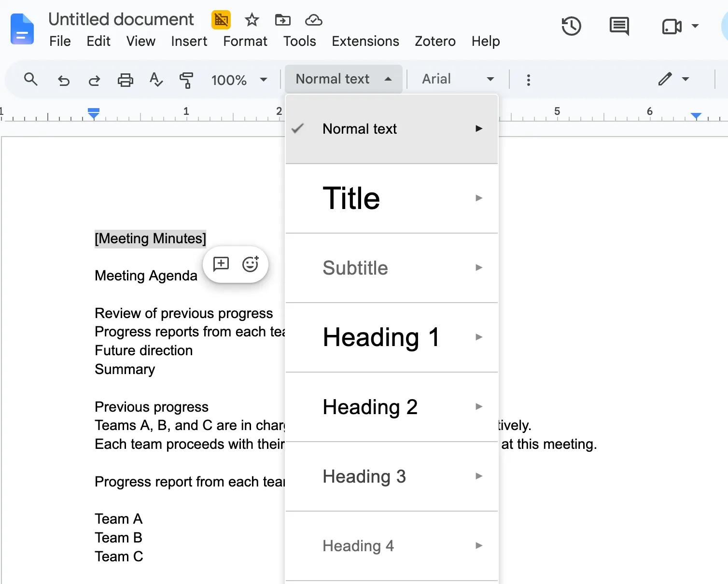The image size is (728, 584).
Task: Click the Team A line
Action: 119,519
